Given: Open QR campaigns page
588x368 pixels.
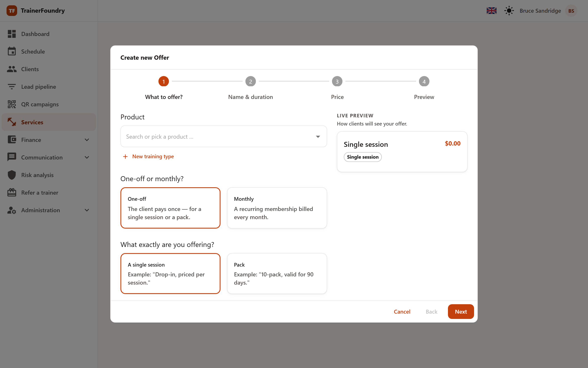Looking at the screenshot, I should [49, 104].
